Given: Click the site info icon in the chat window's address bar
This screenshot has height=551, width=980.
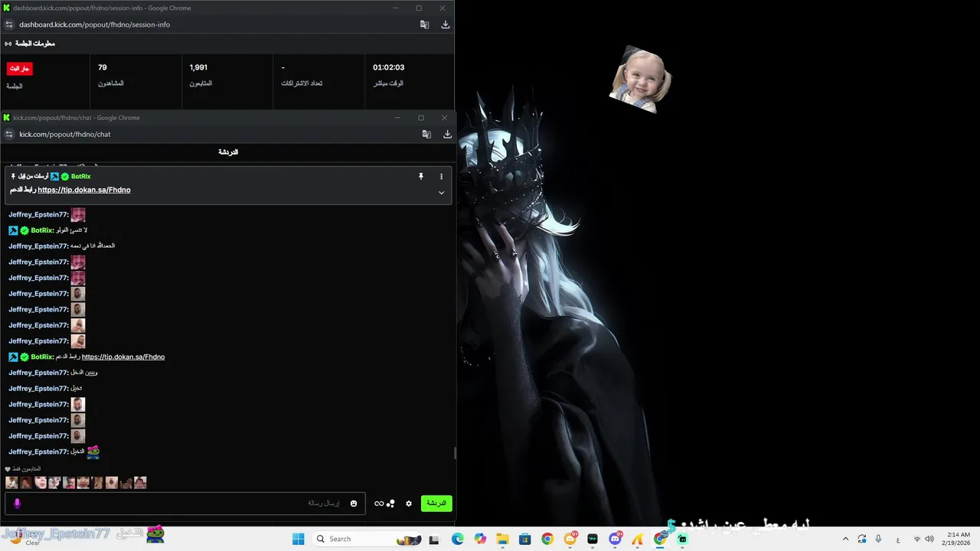Looking at the screenshot, I should coord(9,134).
